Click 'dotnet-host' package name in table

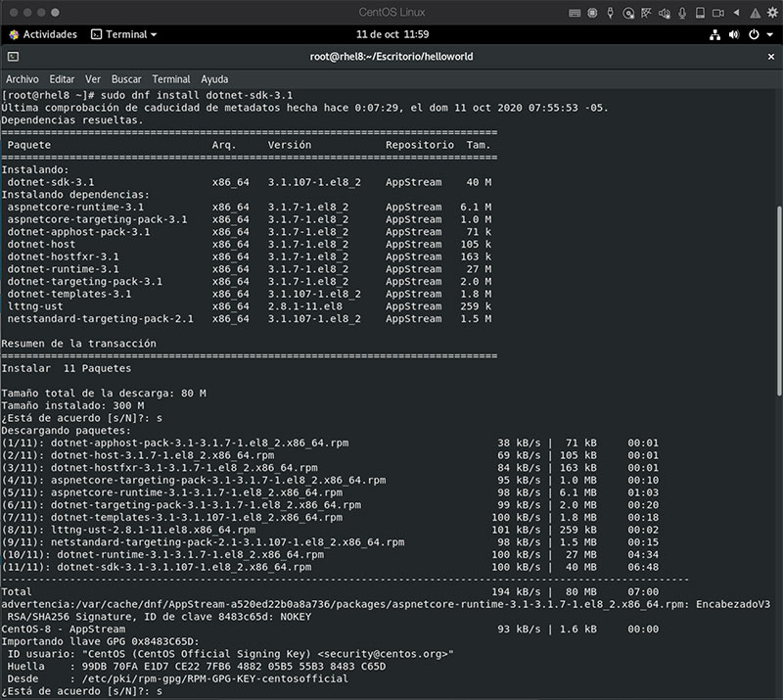click(x=41, y=245)
